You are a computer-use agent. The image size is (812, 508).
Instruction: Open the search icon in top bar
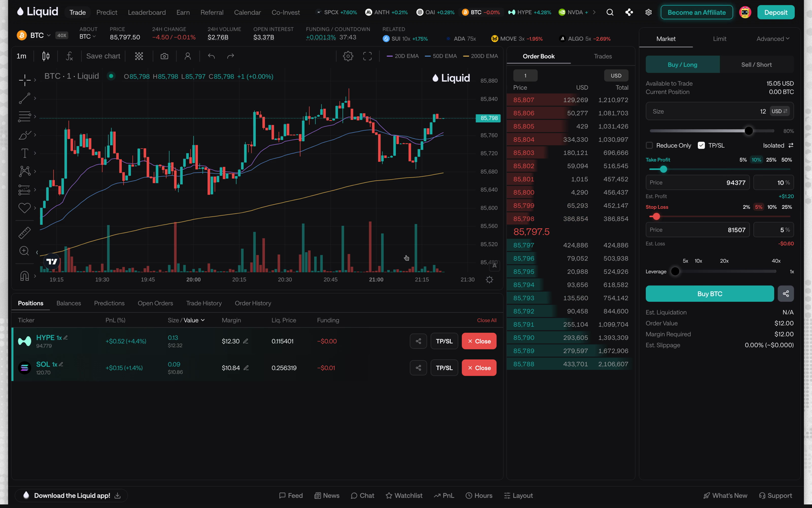pos(610,12)
